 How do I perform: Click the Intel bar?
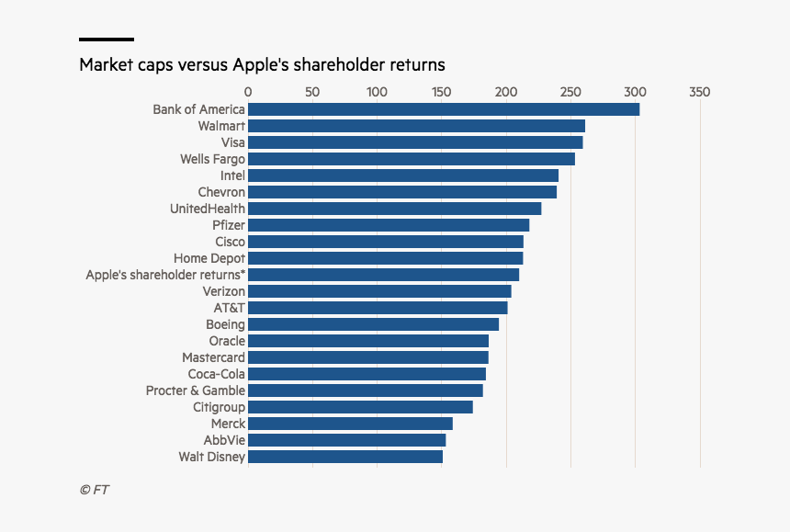pyautogui.click(x=403, y=175)
